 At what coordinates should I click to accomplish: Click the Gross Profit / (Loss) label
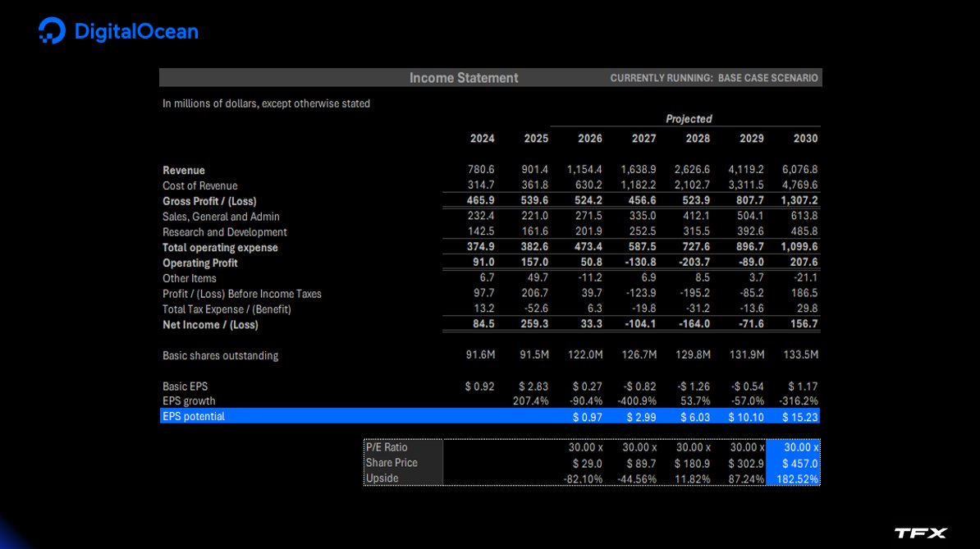209,201
